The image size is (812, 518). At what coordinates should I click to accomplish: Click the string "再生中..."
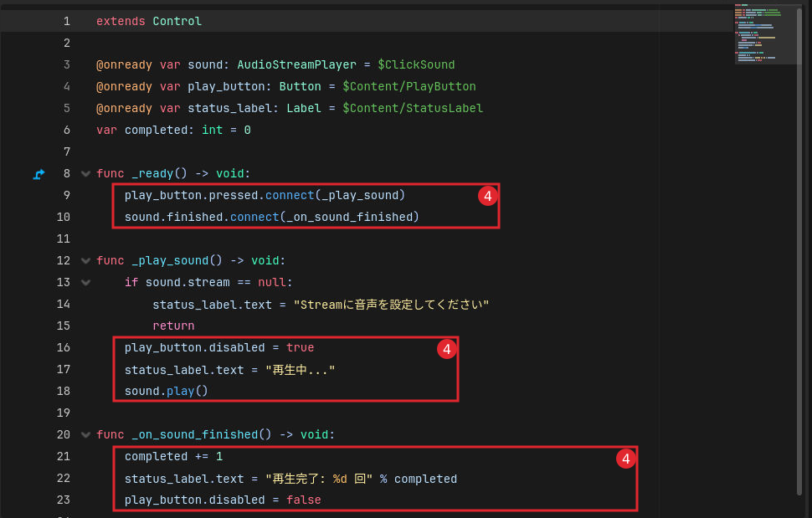pos(301,370)
